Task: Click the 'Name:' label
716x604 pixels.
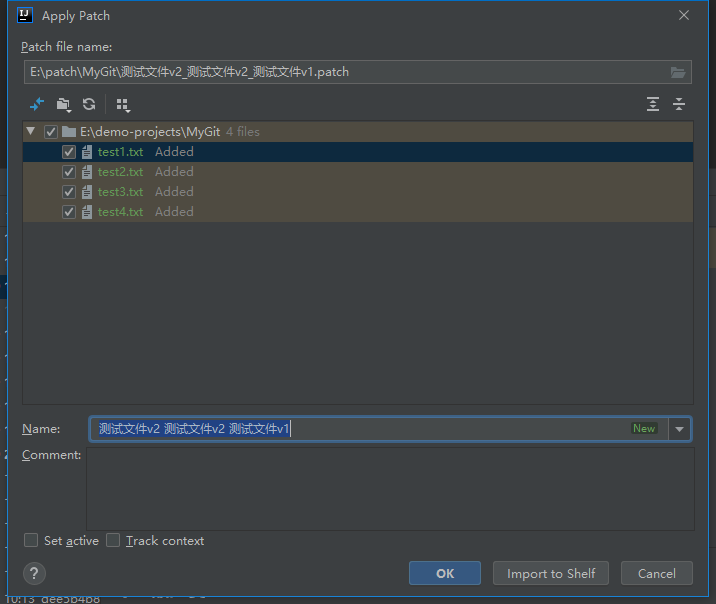Action: click(41, 429)
